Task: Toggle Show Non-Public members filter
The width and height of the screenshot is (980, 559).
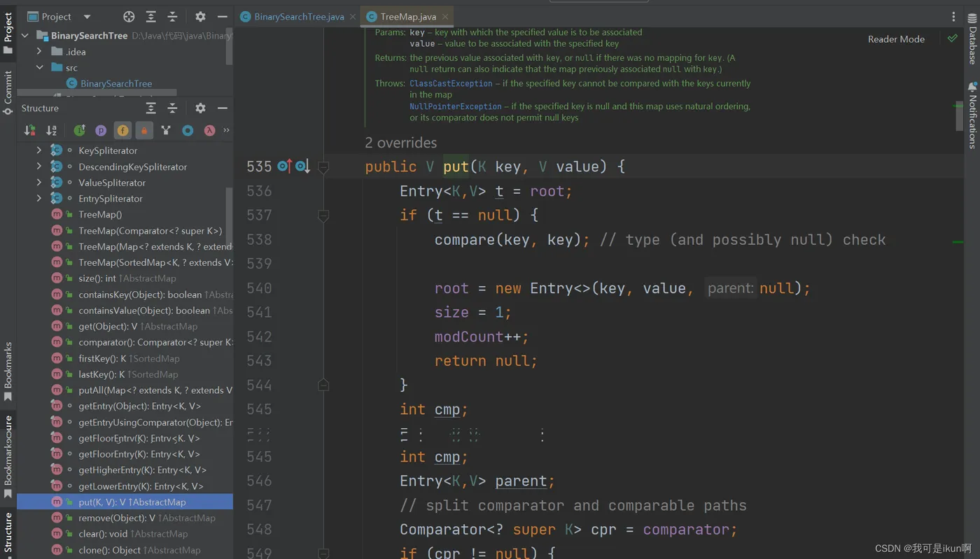Action: click(x=144, y=130)
